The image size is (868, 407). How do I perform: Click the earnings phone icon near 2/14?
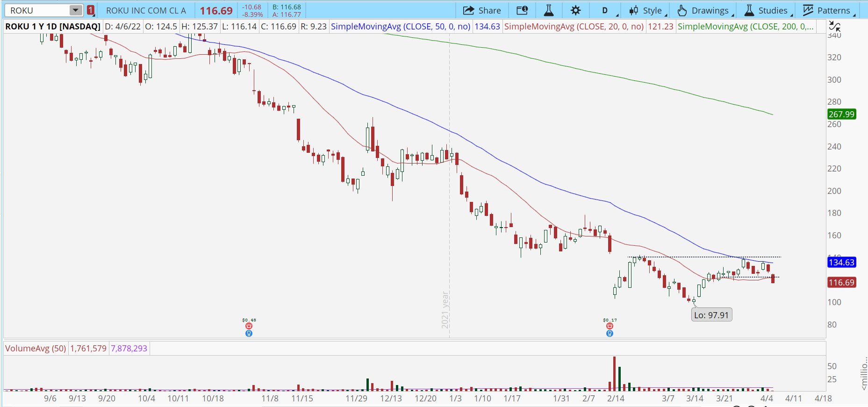pyautogui.click(x=610, y=326)
